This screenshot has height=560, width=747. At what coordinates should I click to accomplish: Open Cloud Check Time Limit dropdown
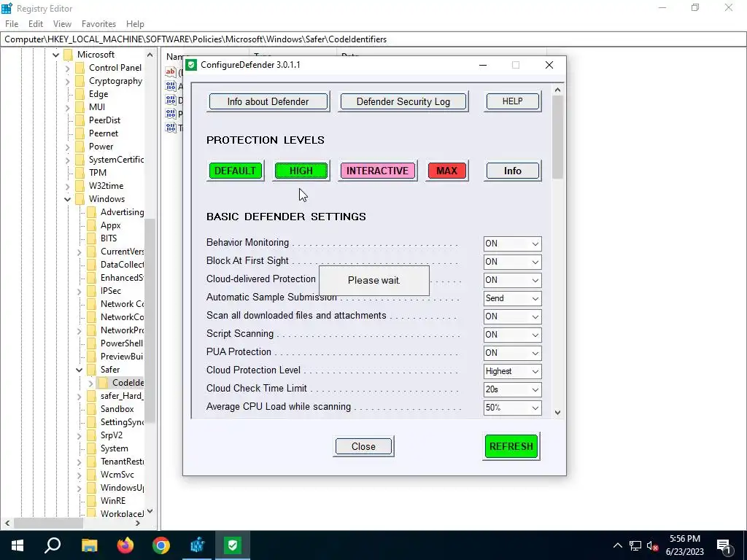coord(512,389)
